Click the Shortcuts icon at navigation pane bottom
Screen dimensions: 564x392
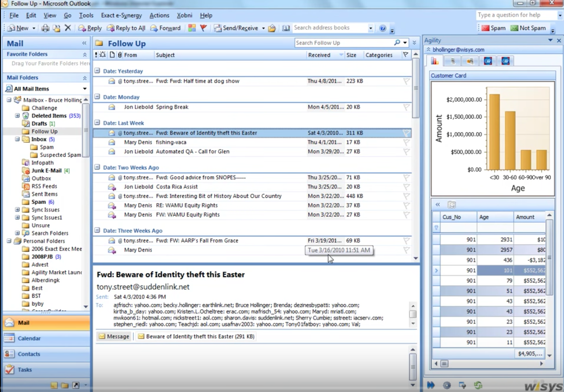point(76,385)
